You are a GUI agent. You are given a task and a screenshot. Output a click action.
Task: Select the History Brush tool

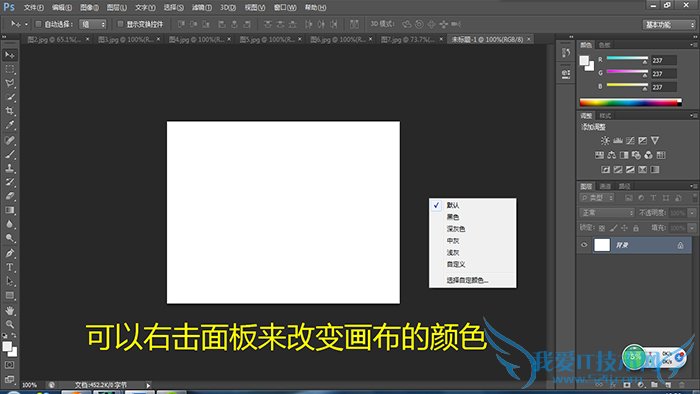click(10, 182)
